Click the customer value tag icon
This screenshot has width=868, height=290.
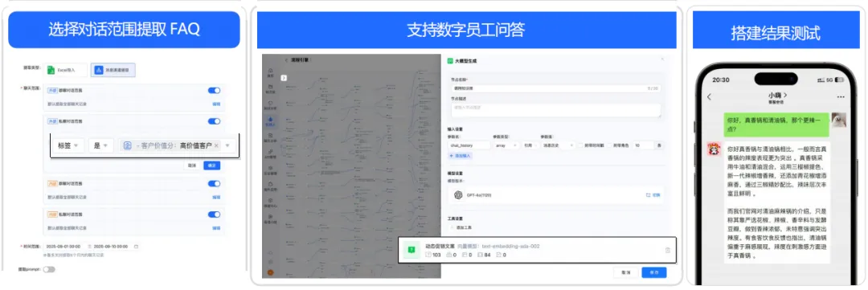127,146
